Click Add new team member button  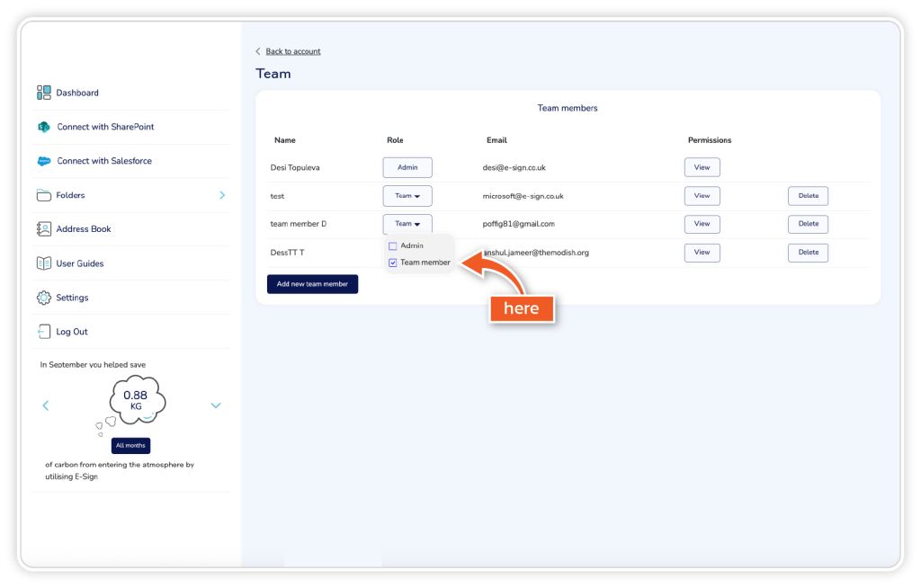click(x=312, y=284)
